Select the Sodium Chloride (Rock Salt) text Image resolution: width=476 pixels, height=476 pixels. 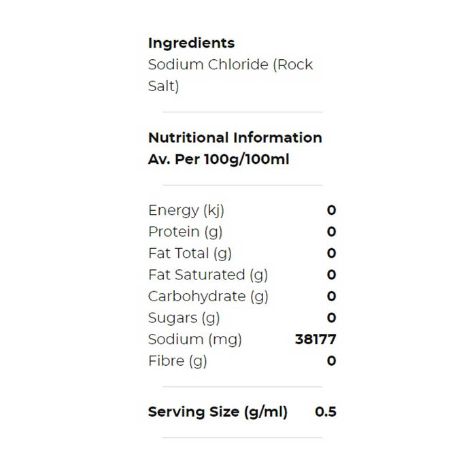click(230, 75)
